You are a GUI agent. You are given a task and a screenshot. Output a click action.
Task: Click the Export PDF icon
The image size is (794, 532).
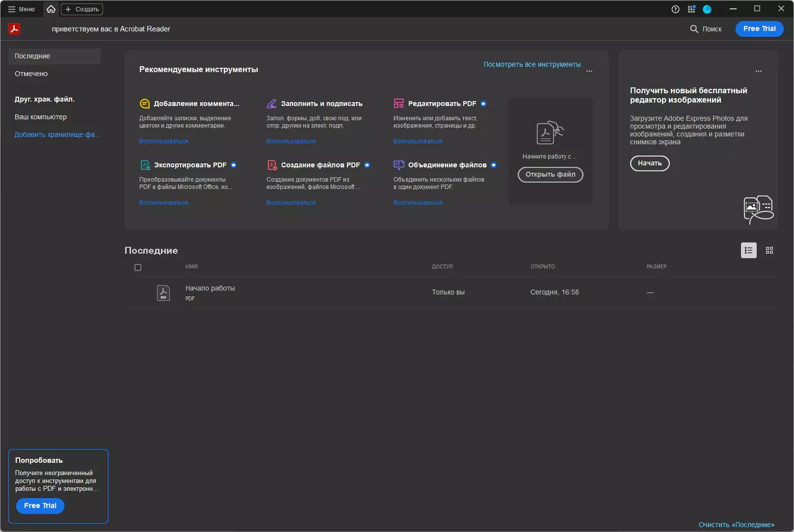coord(145,165)
